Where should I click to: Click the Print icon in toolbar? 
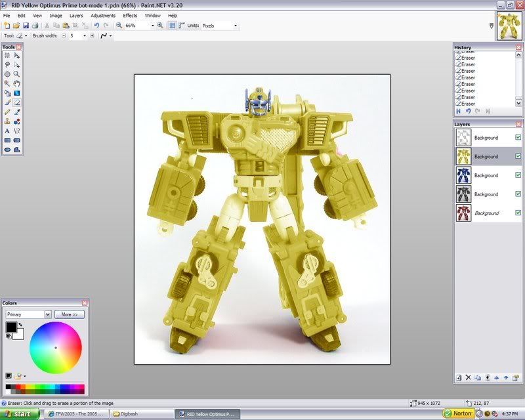pyautogui.click(x=35, y=26)
